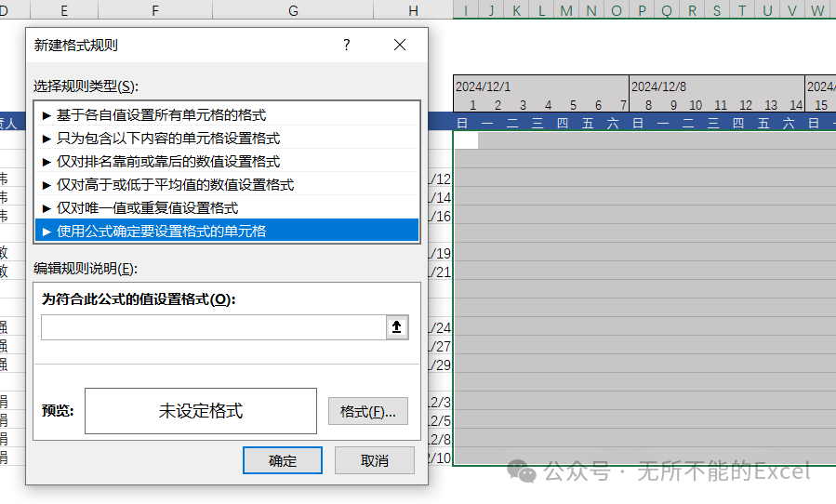Screen dimensions: 836x504
Task: Select column header G
Action: [x=293, y=10]
